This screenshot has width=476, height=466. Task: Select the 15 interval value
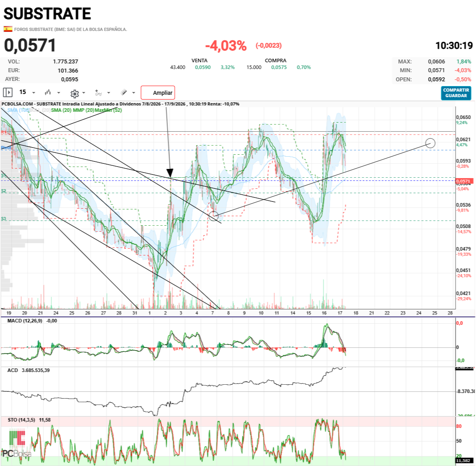tap(23, 92)
